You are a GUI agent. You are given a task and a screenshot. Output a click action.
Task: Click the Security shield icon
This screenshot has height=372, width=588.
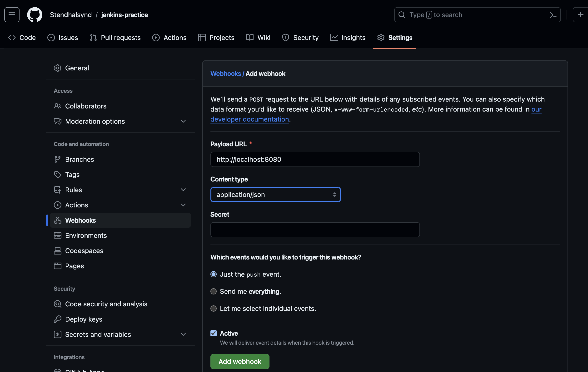(x=285, y=38)
